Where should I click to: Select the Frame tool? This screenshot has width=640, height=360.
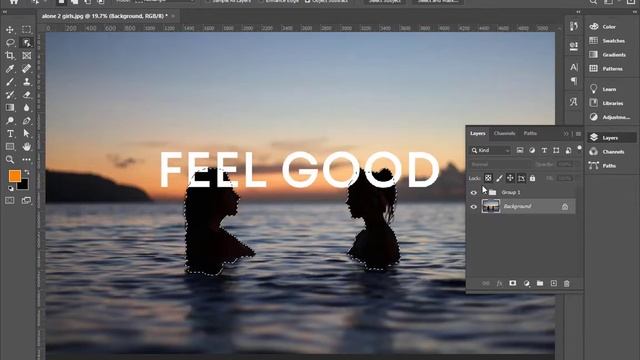[x=27, y=56]
